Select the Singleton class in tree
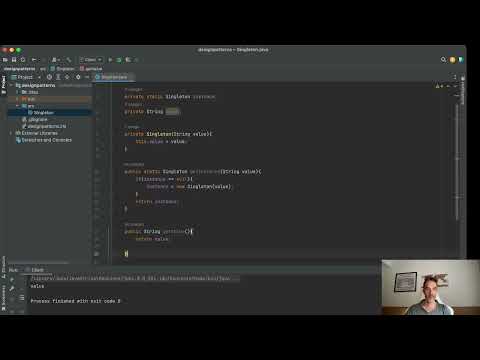480x360 pixels. pos(43,113)
